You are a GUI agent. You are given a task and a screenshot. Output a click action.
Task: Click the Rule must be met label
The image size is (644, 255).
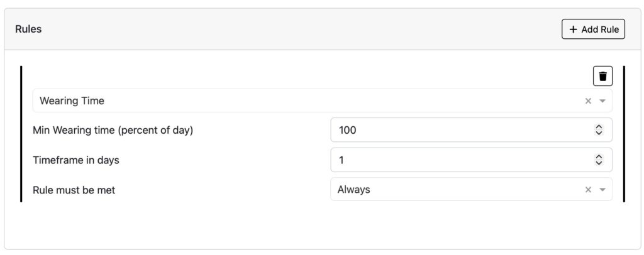click(74, 190)
